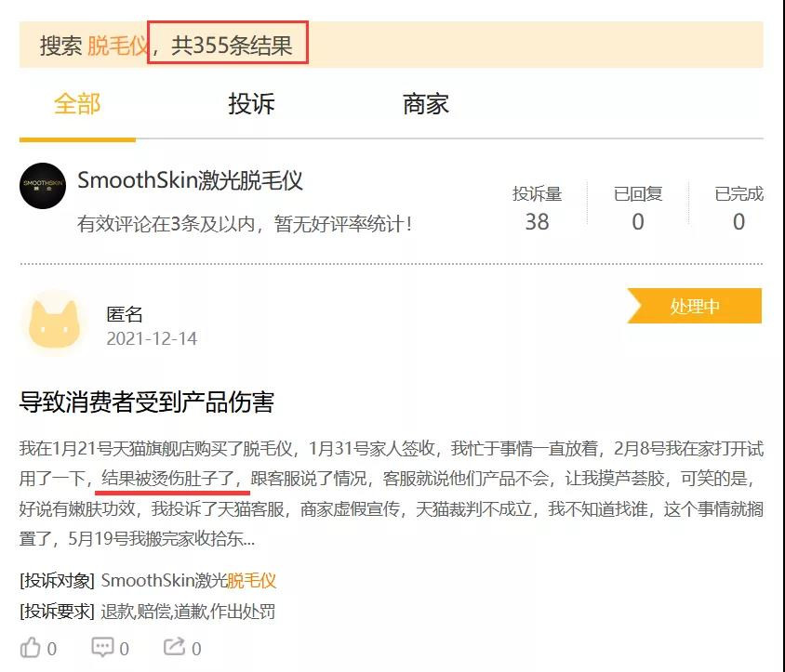Open complaint titled 导致消费者受到产品伤害

point(146,402)
